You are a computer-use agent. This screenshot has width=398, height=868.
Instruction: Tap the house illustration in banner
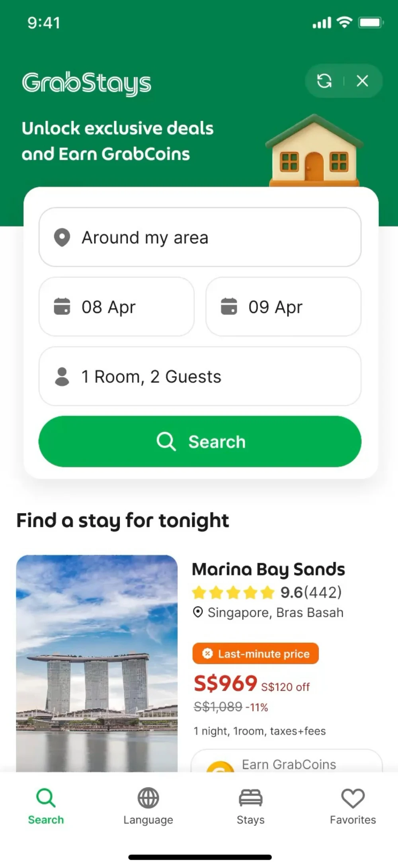coord(314,151)
